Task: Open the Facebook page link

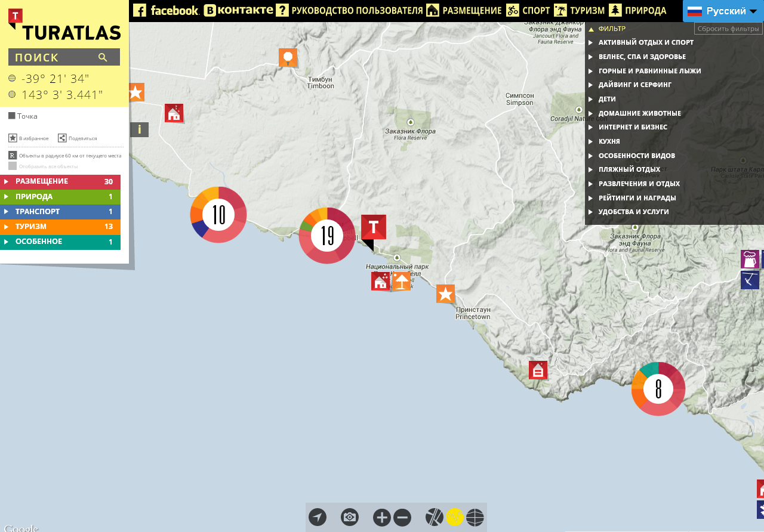Action: tap(166, 10)
